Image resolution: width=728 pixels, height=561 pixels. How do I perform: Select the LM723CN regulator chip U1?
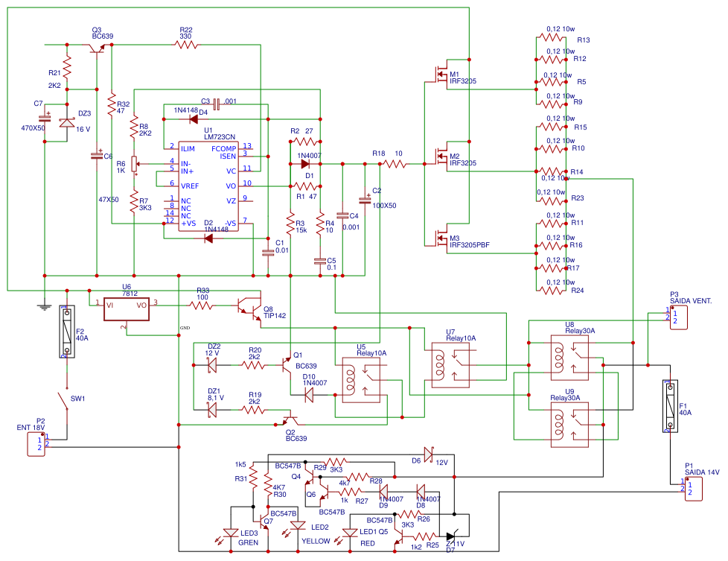tap(208, 186)
